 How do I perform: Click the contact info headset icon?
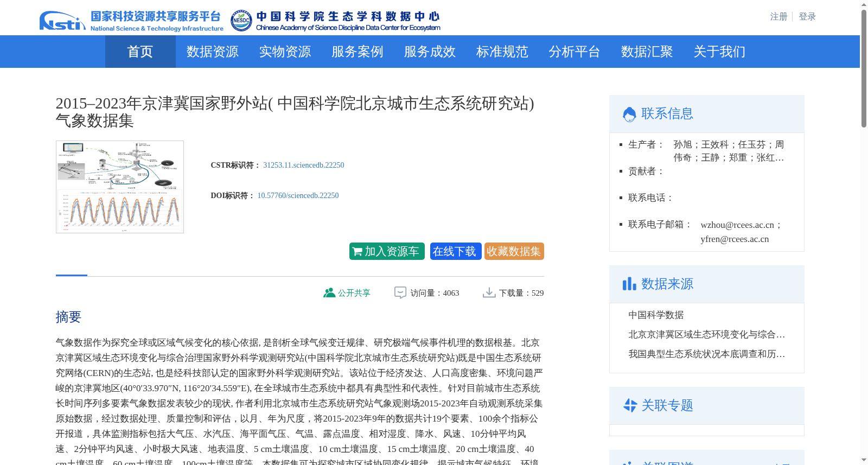pyautogui.click(x=629, y=114)
